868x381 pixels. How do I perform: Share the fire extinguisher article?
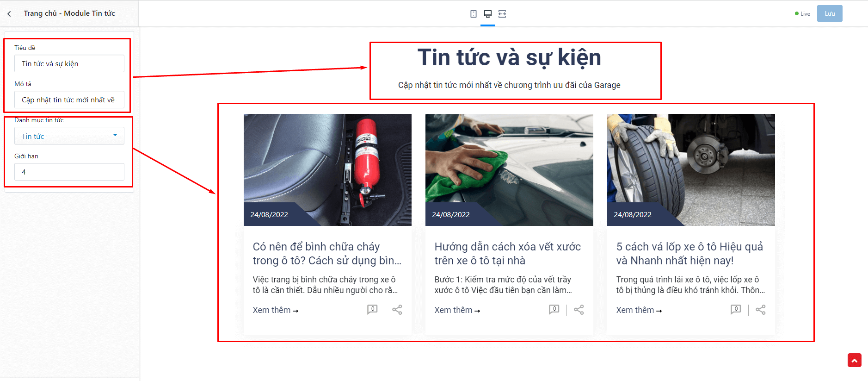point(397,310)
